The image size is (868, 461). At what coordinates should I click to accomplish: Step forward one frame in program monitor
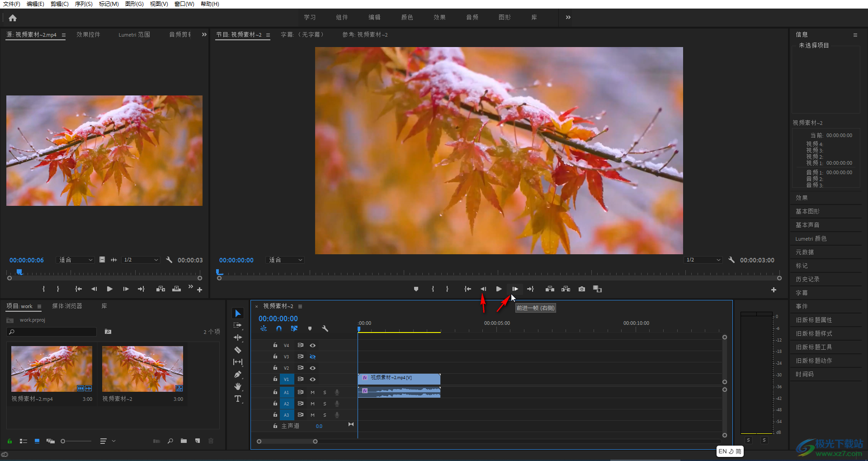515,289
